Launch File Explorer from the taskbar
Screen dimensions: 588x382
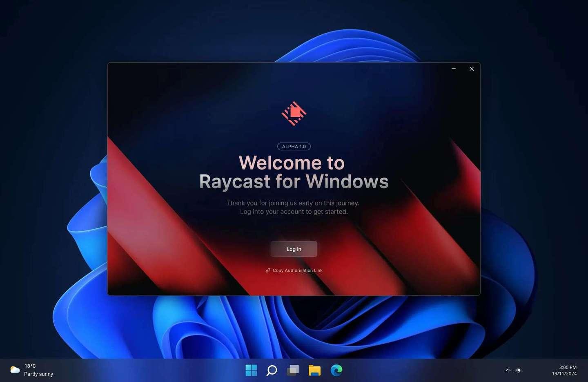[x=314, y=370]
